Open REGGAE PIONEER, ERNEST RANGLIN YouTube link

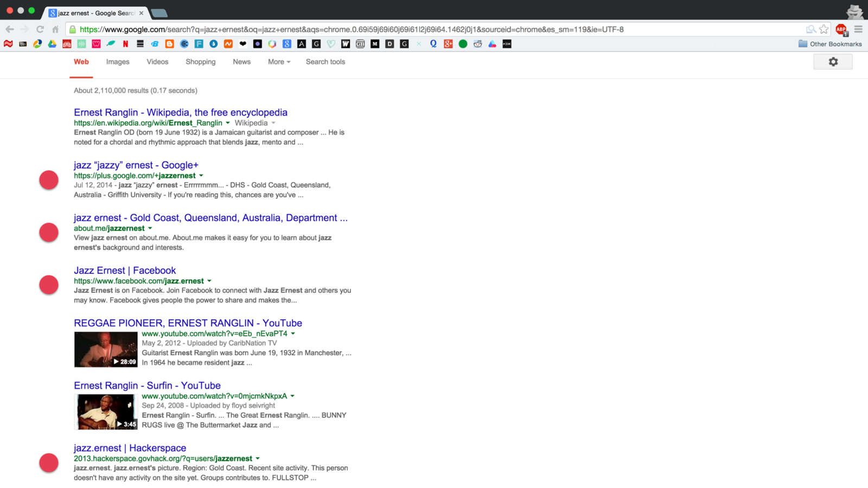188,323
